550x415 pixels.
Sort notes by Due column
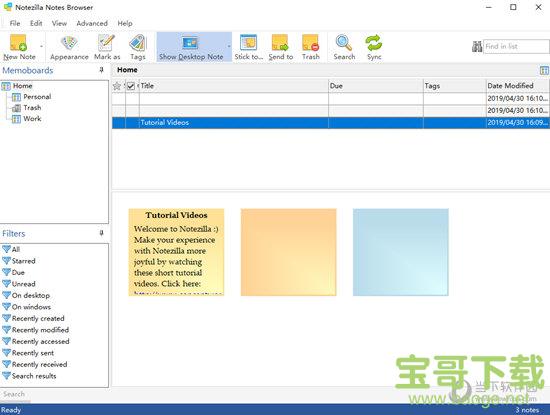pos(376,86)
